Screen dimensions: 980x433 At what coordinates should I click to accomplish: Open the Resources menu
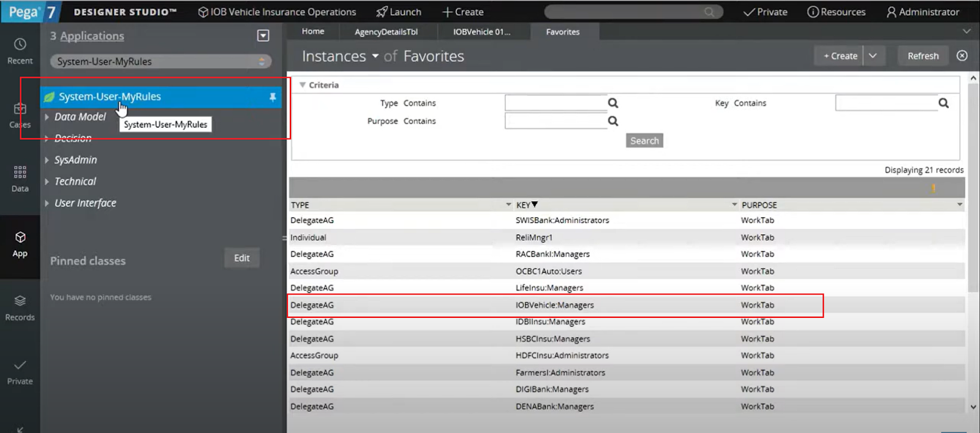pos(836,12)
